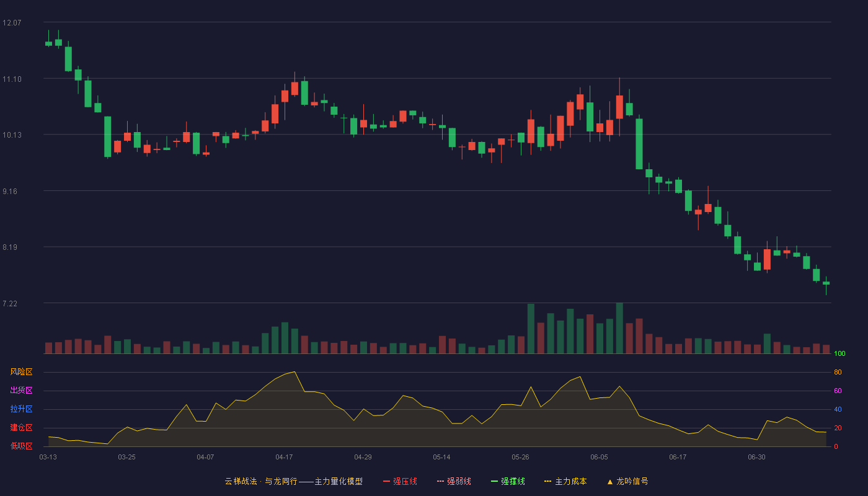Click the green 100 indicator scale label
Viewport: 868px width, 496px height.
point(839,354)
